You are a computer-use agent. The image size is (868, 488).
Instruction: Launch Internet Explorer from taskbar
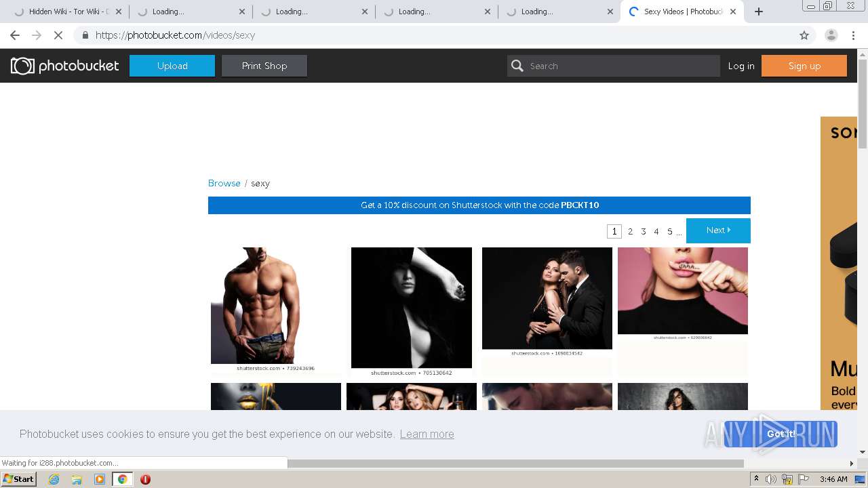point(54,479)
